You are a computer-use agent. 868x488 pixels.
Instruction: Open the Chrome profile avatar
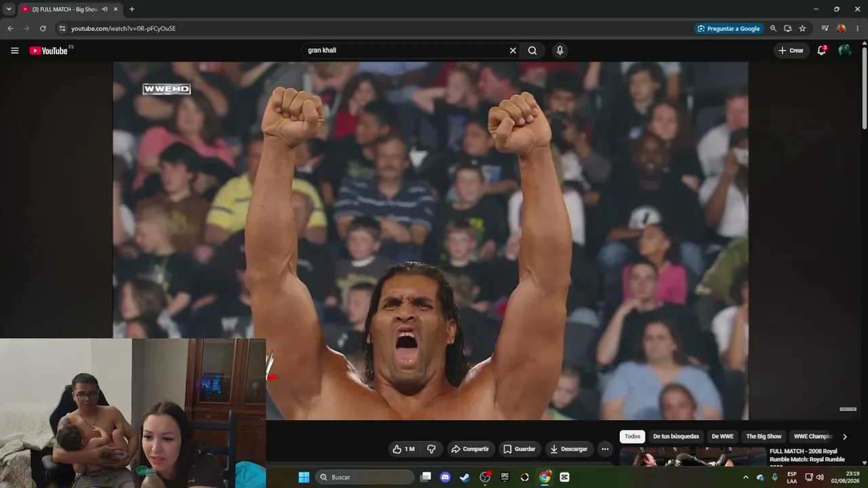coord(841,28)
